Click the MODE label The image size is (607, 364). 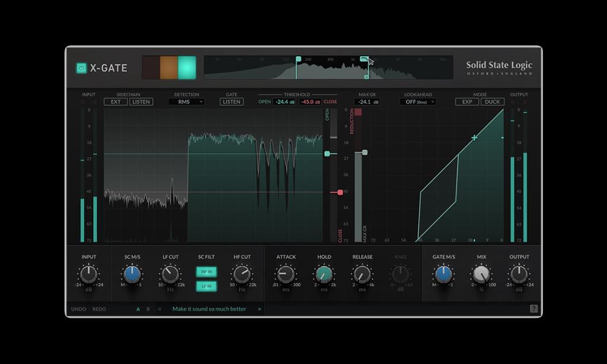480,94
